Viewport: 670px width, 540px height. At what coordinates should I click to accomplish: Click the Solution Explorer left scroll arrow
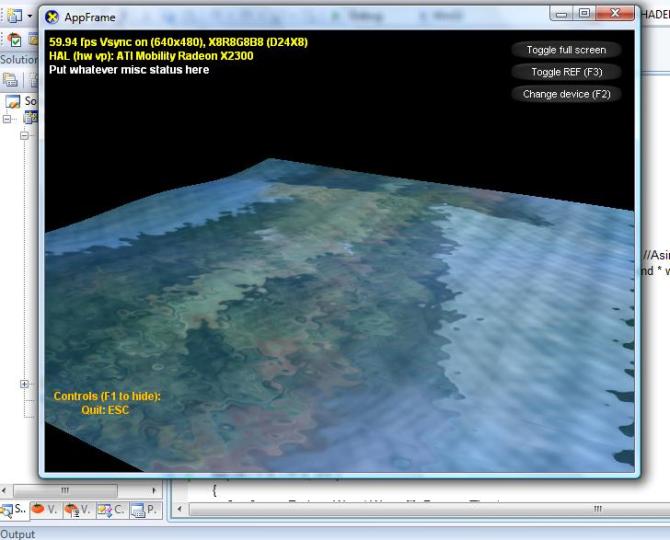[4, 490]
